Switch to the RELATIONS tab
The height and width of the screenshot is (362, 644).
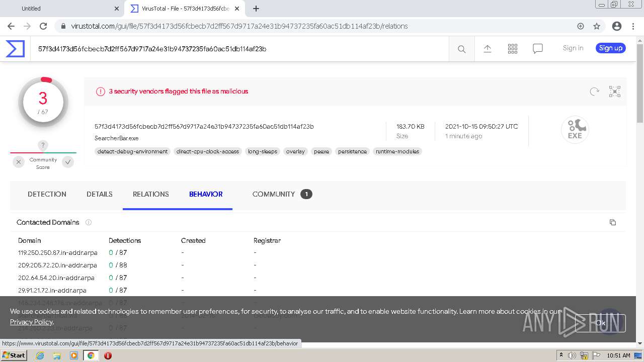151,194
